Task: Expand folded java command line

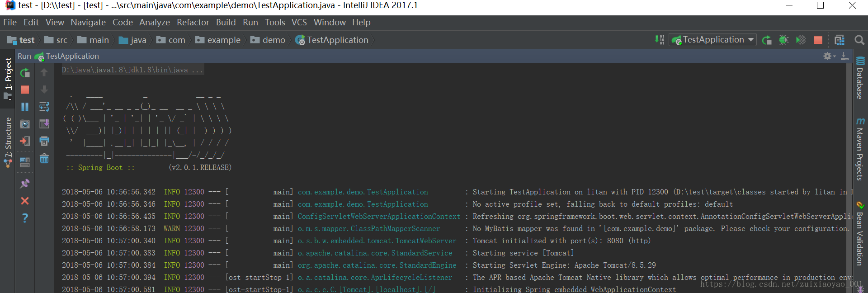Action: click(x=132, y=70)
